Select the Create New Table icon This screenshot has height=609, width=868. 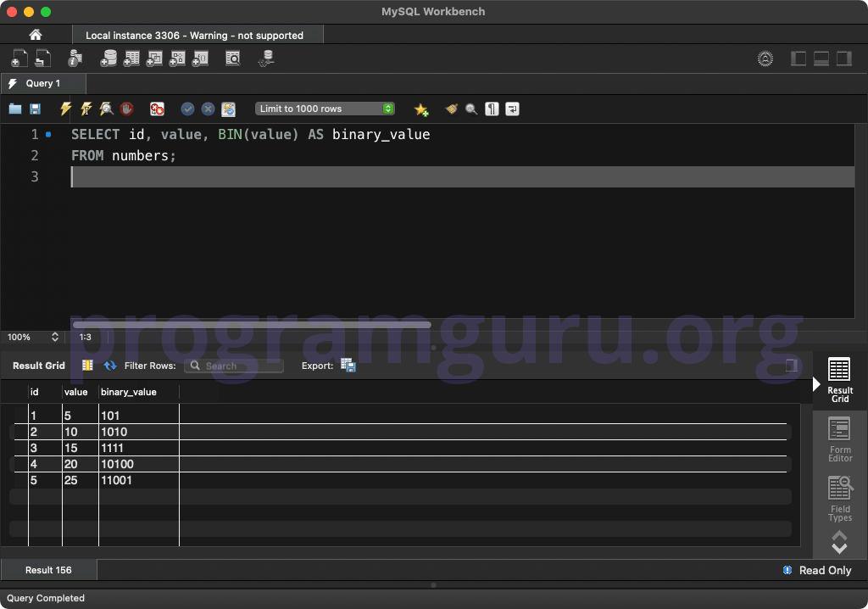pos(131,59)
